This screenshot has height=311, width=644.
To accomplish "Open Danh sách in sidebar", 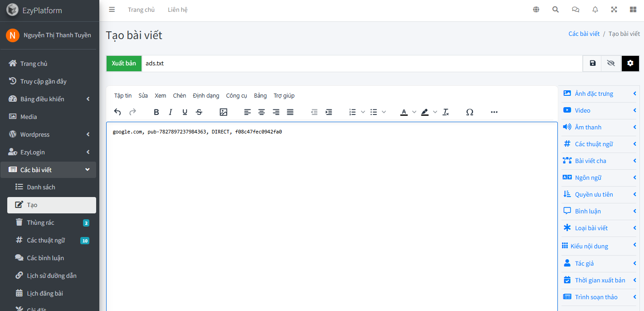I will point(52,187).
